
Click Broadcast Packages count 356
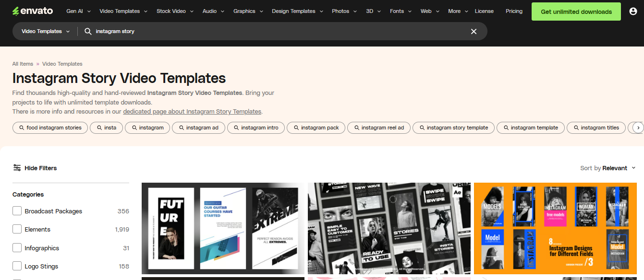pos(123,211)
